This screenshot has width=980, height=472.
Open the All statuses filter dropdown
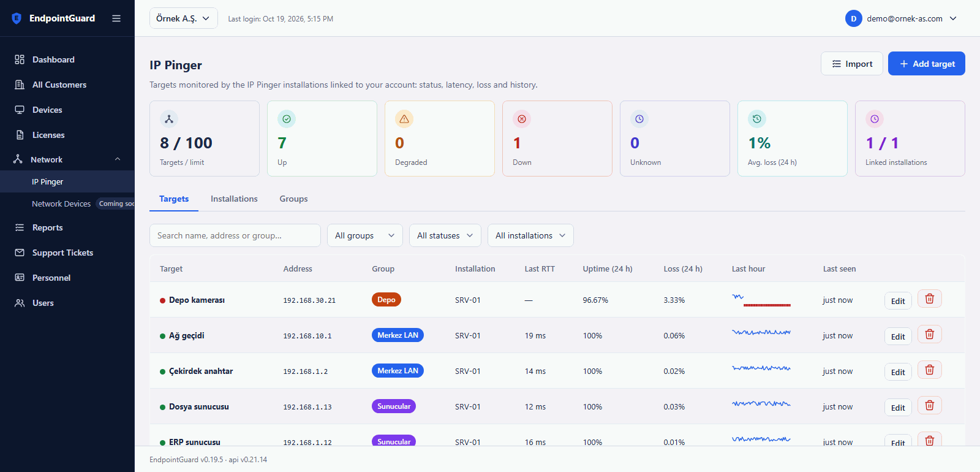point(445,235)
